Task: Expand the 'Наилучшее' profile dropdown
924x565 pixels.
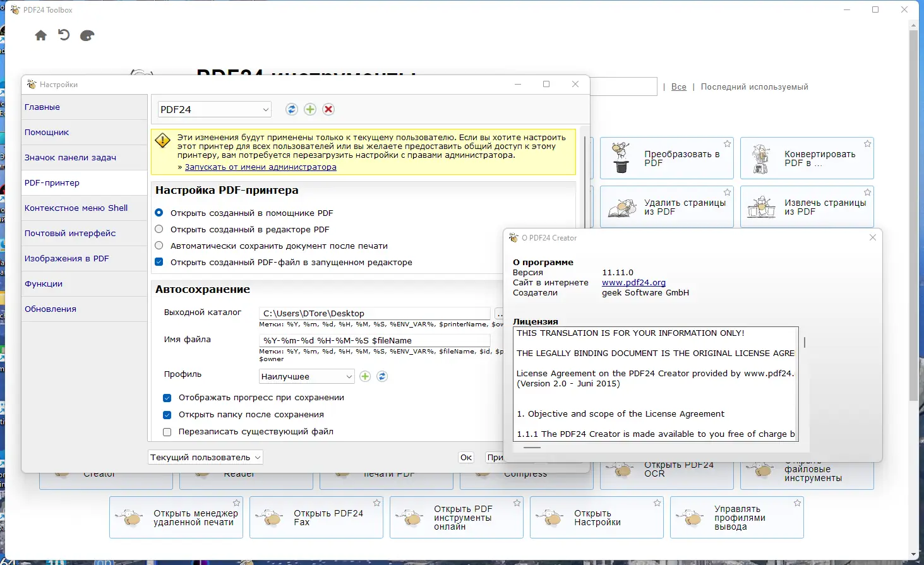Action: pyautogui.click(x=307, y=376)
